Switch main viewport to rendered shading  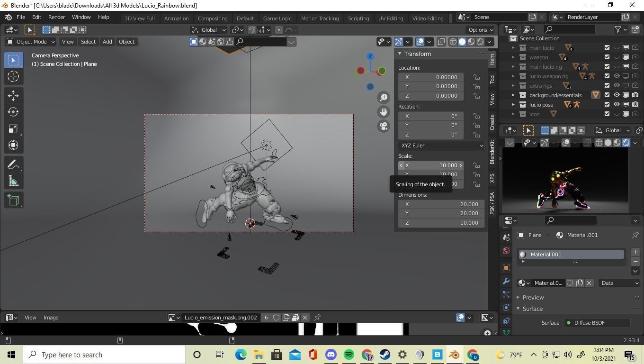(480, 42)
